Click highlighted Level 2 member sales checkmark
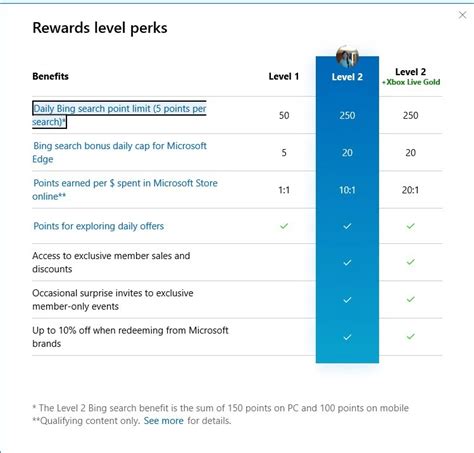Image resolution: width=474 pixels, height=453 pixels. click(x=347, y=262)
